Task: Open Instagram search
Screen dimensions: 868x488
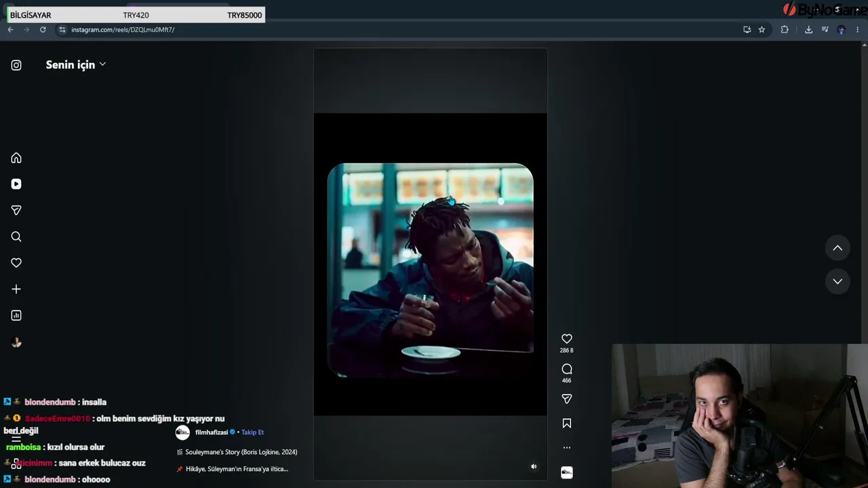Action: 16,237
